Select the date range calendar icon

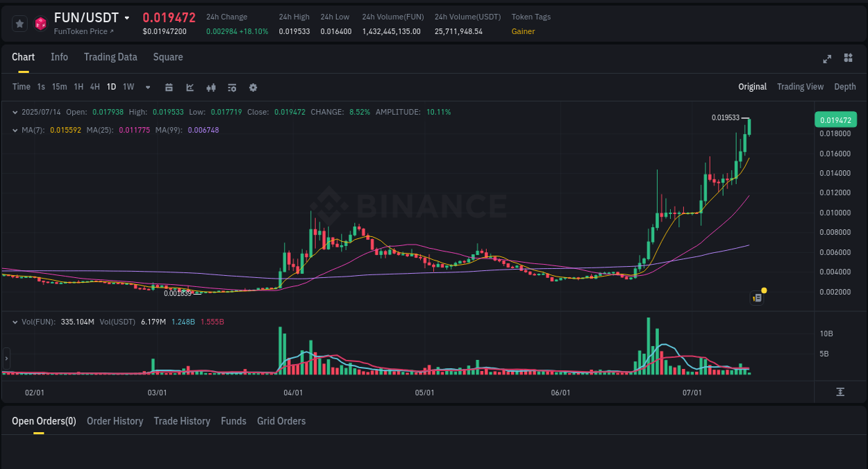tap(169, 87)
